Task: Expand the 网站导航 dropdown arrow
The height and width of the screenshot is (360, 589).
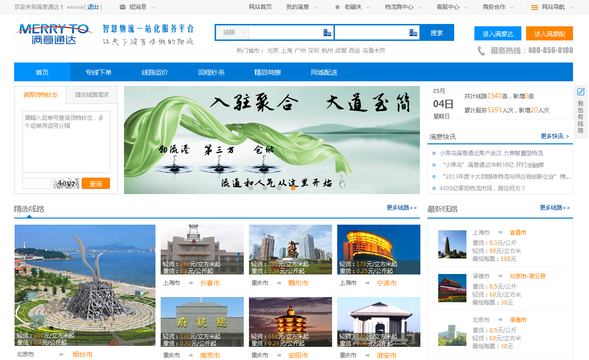Action: click(571, 7)
